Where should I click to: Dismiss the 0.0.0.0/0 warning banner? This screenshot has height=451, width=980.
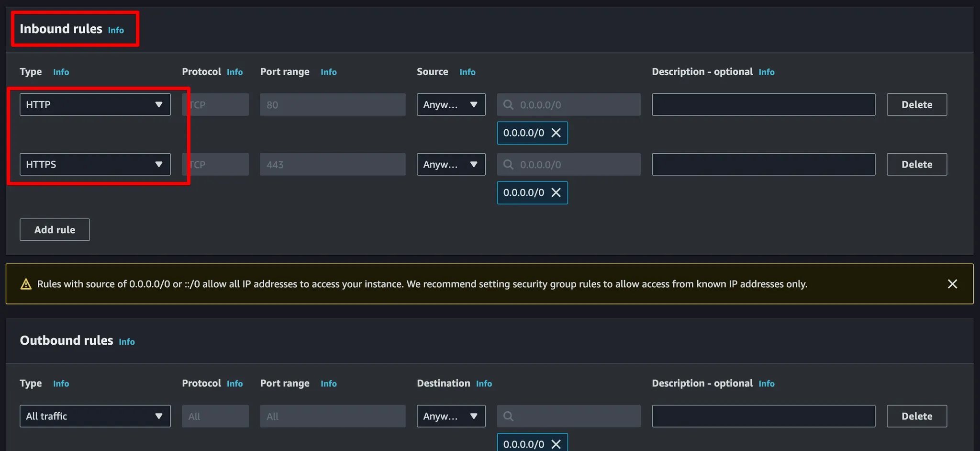click(x=952, y=284)
